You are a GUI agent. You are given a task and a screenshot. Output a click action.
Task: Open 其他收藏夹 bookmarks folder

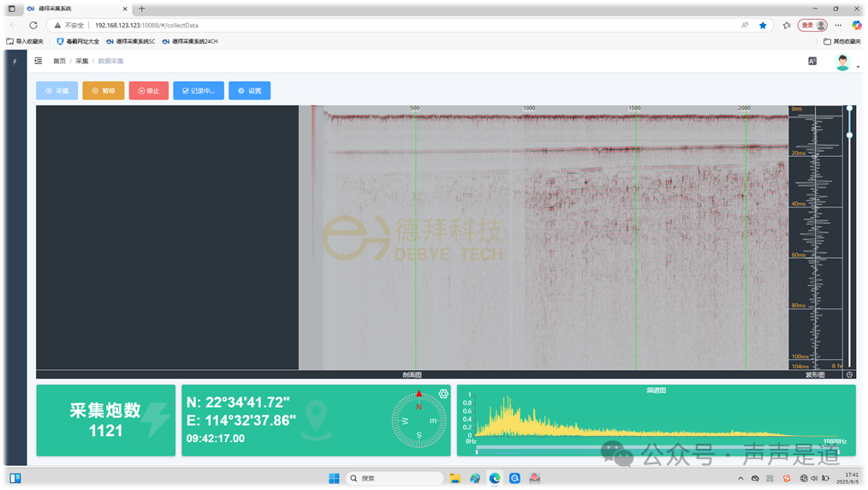[x=842, y=41]
